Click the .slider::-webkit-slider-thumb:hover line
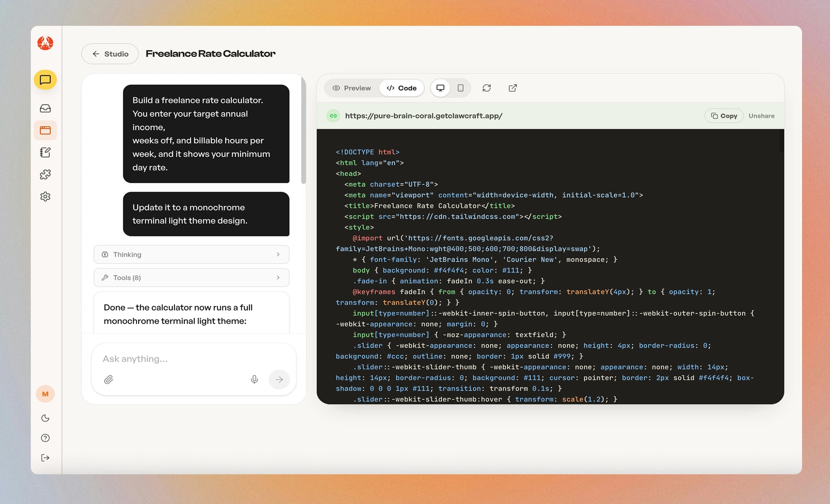This screenshot has width=830, height=504. (x=485, y=399)
